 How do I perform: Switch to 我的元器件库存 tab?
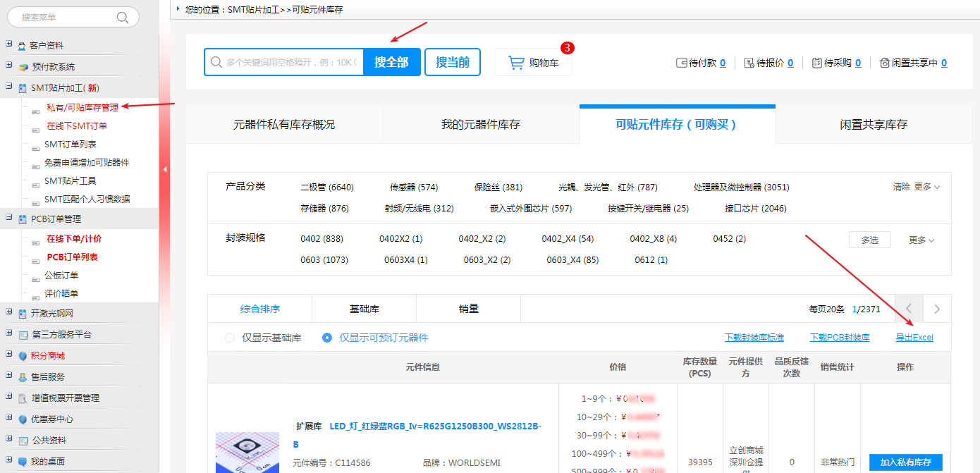tap(480, 125)
